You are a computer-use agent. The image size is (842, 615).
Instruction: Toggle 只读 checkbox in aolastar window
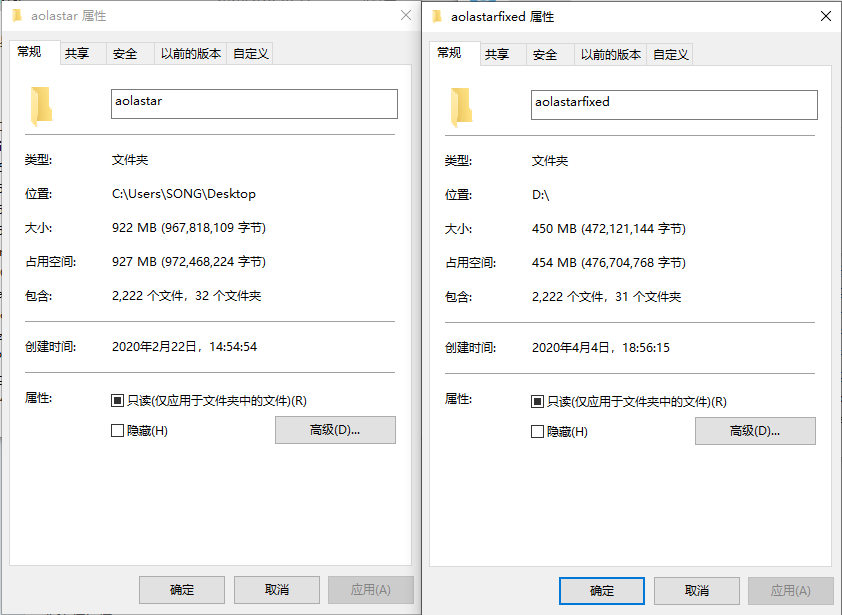tap(117, 401)
